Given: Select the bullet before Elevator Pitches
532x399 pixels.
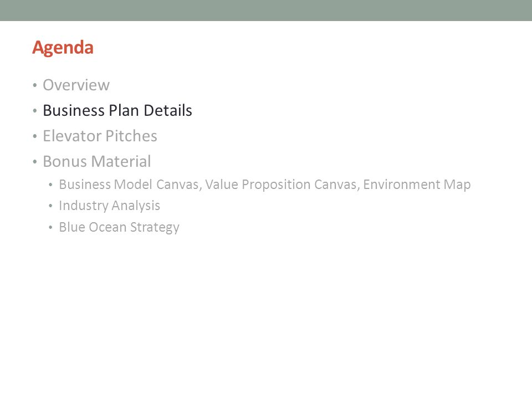Looking at the screenshot, I should [34, 136].
